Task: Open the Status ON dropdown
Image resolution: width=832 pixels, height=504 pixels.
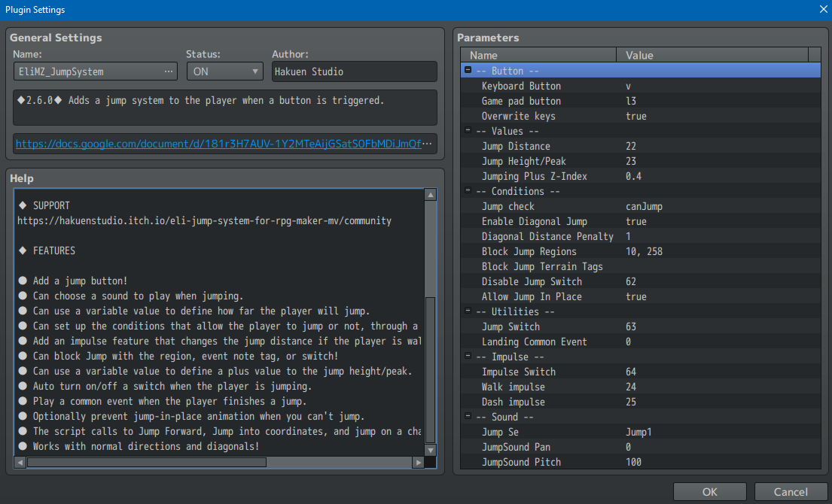Action: (225, 71)
